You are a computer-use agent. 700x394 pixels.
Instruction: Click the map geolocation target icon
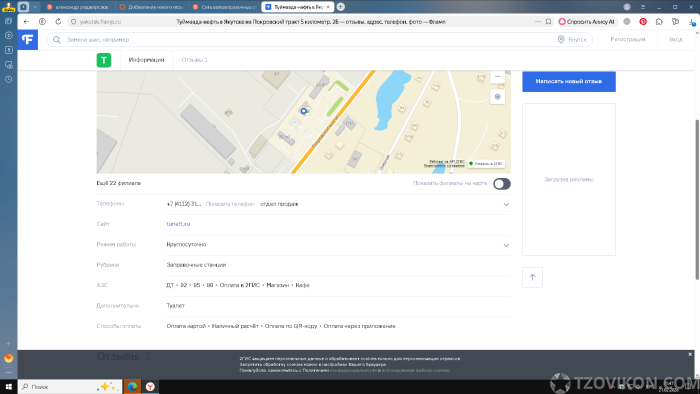click(x=497, y=97)
